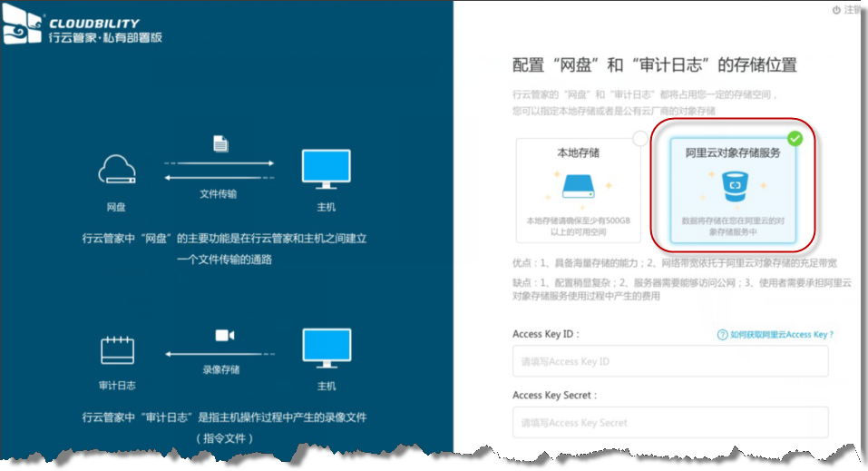
Task: Click the 文件传输 label
Action: (x=218, y=194)
